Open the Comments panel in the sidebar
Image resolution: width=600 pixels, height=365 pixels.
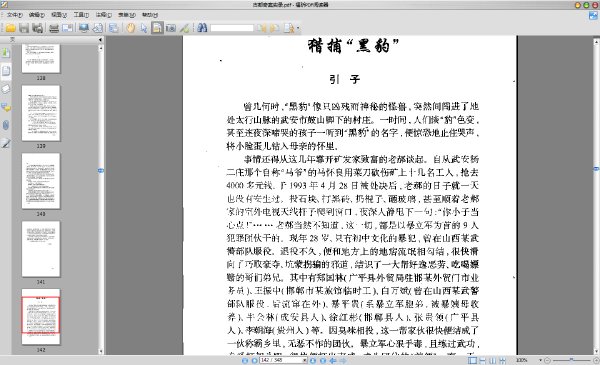click(6, 108)
